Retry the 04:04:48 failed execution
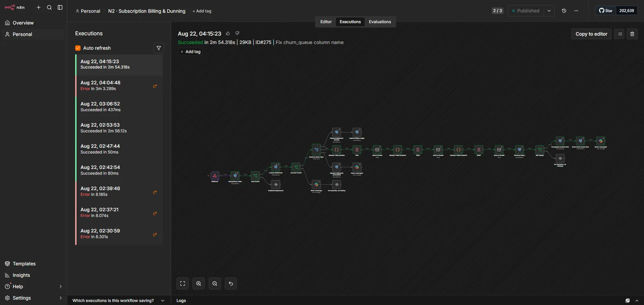Image resolution: width=644 pixels, height=305 pixels. pyautogui.click(x=155, y=86)
